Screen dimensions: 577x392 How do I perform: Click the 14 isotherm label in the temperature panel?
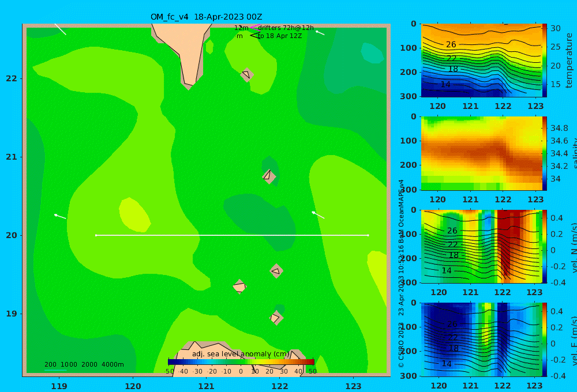coord(445,84)
